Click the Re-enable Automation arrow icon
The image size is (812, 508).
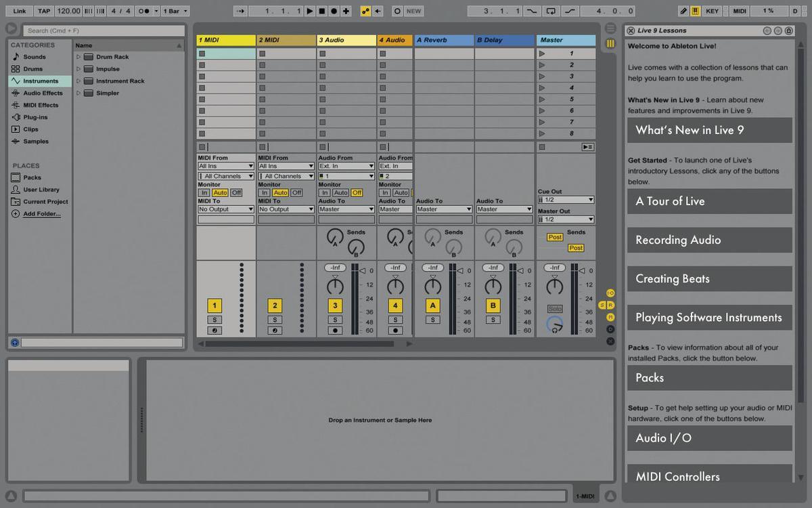tap(378, 11)
